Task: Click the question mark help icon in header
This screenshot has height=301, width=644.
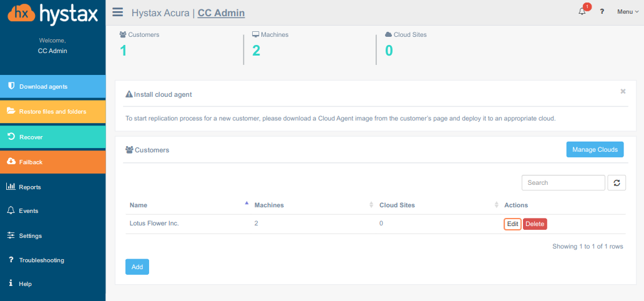Action: pos(602,12)
